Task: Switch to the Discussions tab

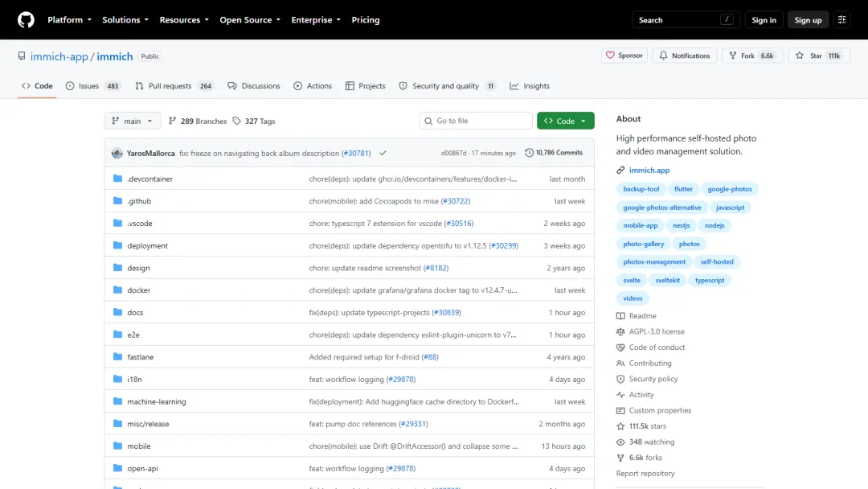Action: pos(253,86)
